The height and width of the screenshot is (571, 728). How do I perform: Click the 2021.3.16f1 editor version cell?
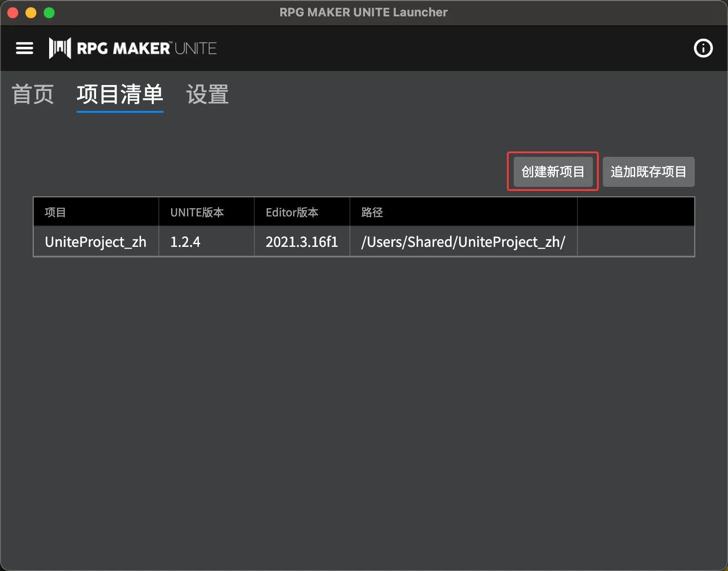coord(302,242)
